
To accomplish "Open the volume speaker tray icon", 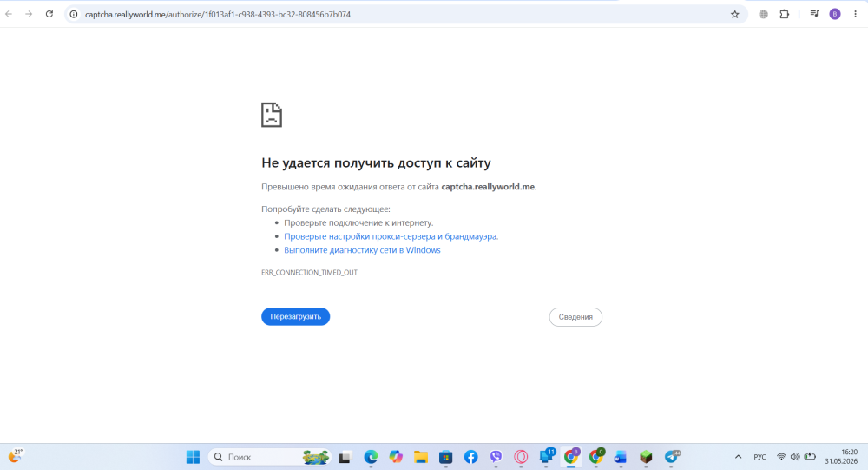I will click(x=795, y=457).
